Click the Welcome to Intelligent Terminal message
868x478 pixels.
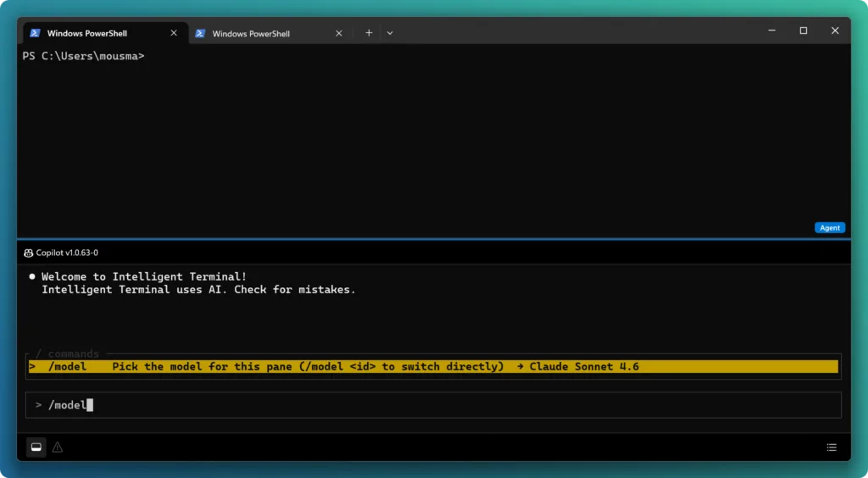144,276
